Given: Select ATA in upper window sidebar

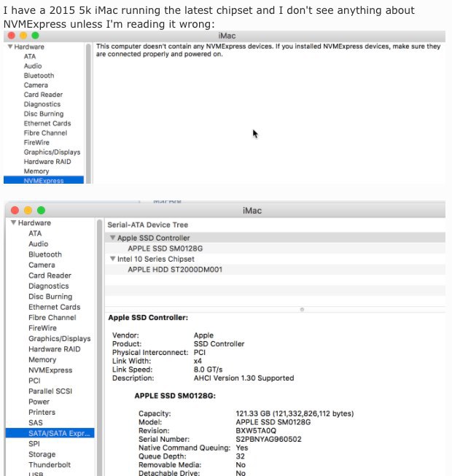Looking at the screenshot, I should coord(30,56).
